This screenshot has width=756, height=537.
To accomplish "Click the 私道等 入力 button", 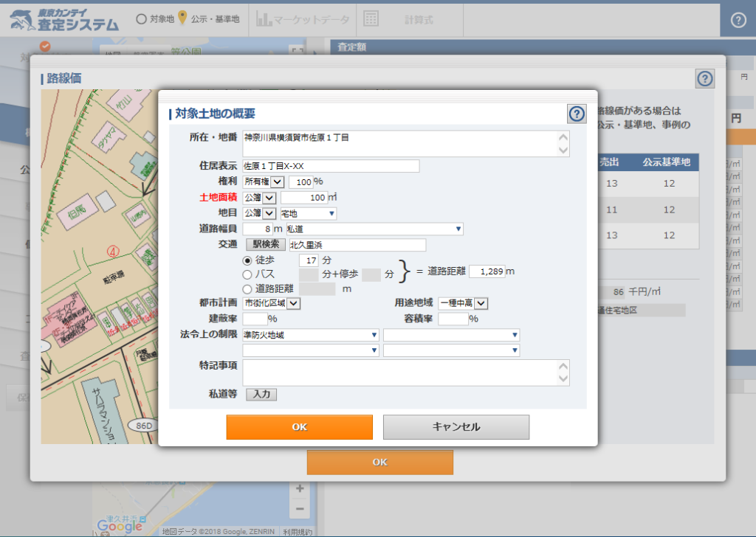I will tap(261, 395).
